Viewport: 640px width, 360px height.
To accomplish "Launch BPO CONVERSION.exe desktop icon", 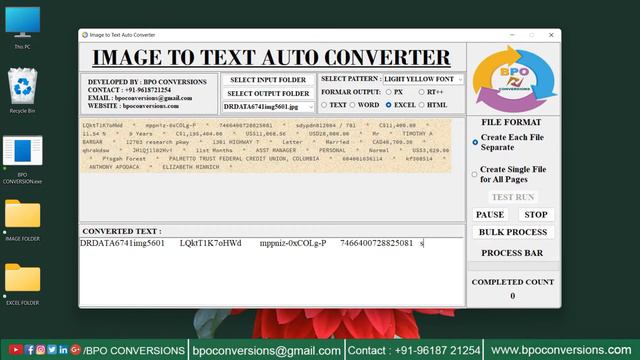I will pyautogui.click(x=22, y=160).
